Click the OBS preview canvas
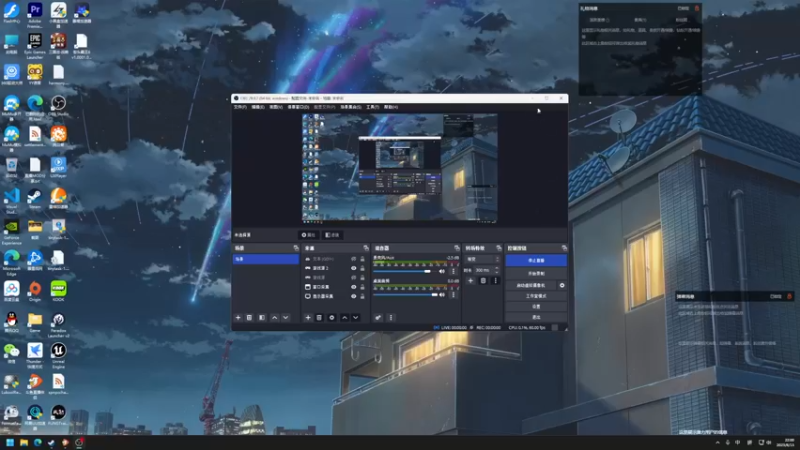Screen dimensions: 800x450 tap(399, 168)
